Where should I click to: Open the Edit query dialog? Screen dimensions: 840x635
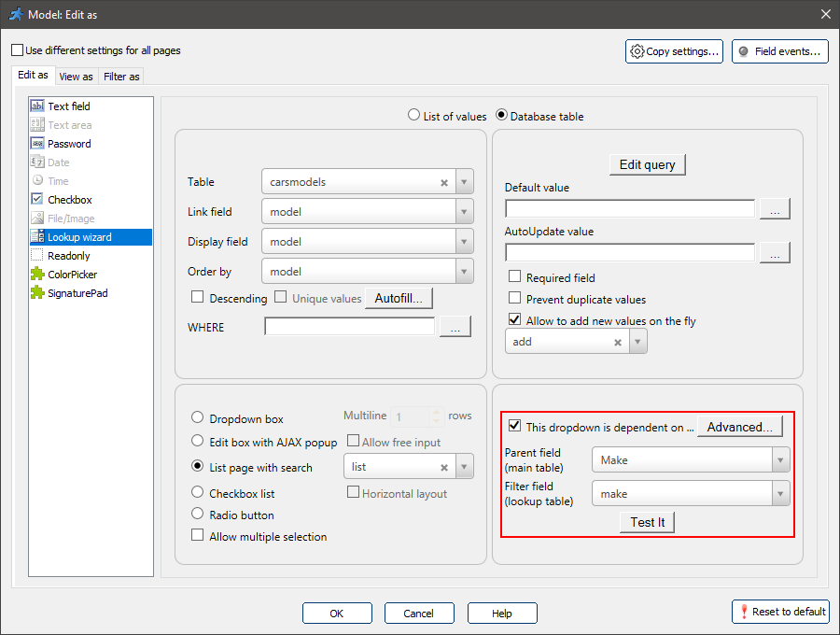click(x=647, y=164)
